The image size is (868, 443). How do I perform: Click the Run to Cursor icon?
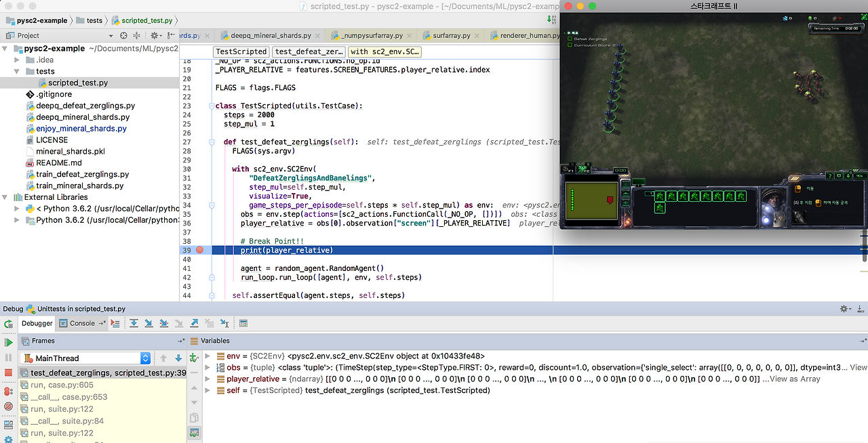coord(224,324)
